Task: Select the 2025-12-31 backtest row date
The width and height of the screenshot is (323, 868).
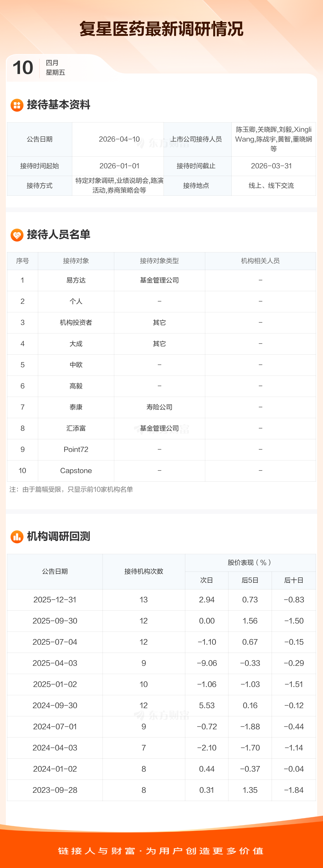Action: (x=55, y=600)
